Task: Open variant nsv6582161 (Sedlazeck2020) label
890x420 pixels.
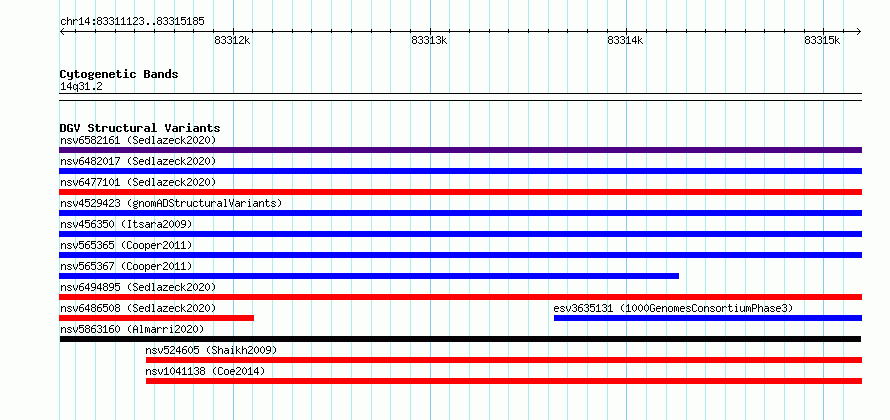Action: [x=138, y=140]
